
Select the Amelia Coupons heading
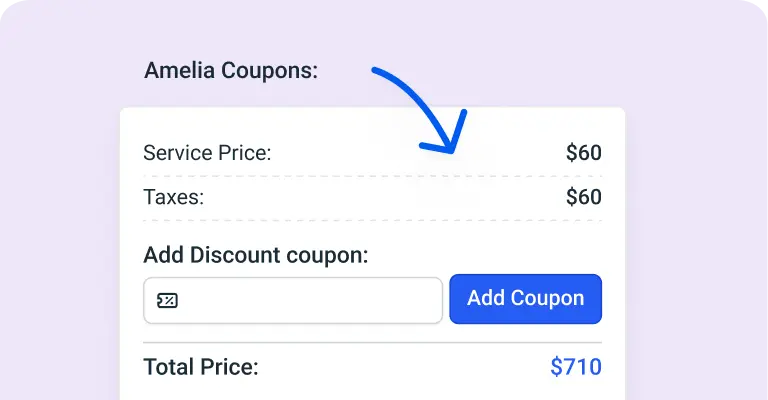[x=231, y=71]
